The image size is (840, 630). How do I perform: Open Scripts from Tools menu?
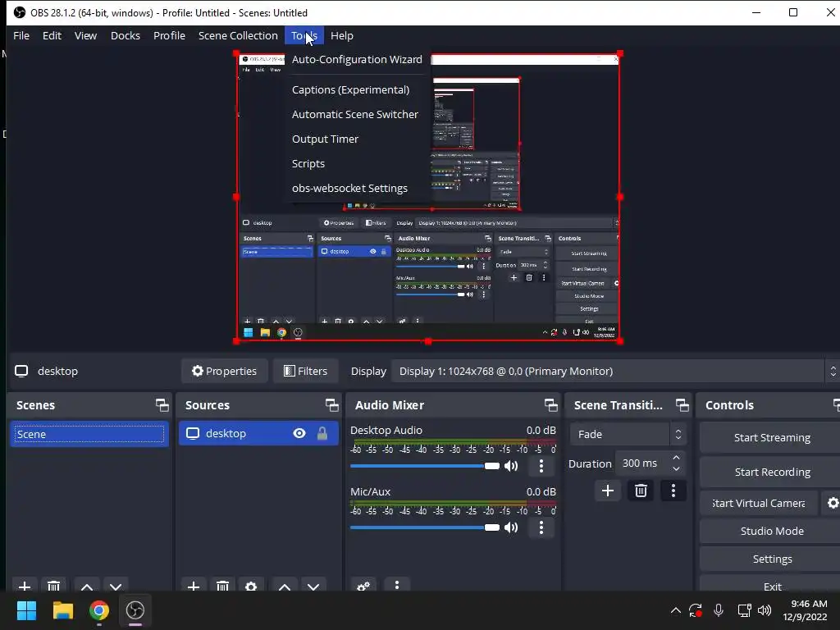(308, 163)
